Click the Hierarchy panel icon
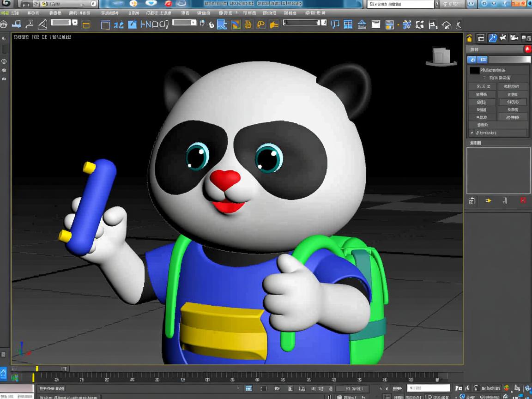 (x=492, y=38)
